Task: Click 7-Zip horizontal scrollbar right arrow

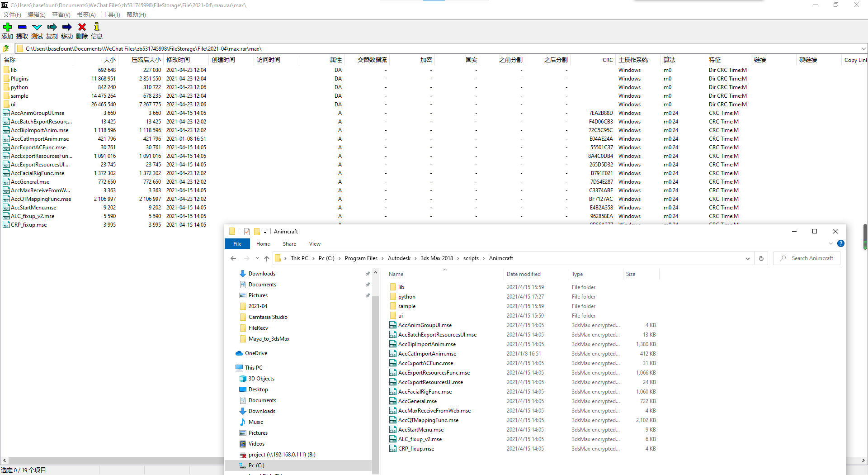Action: pos(863,461)
